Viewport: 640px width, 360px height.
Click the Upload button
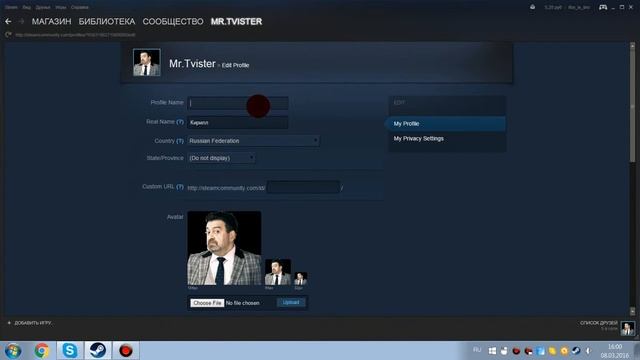[x=291, y=302]
